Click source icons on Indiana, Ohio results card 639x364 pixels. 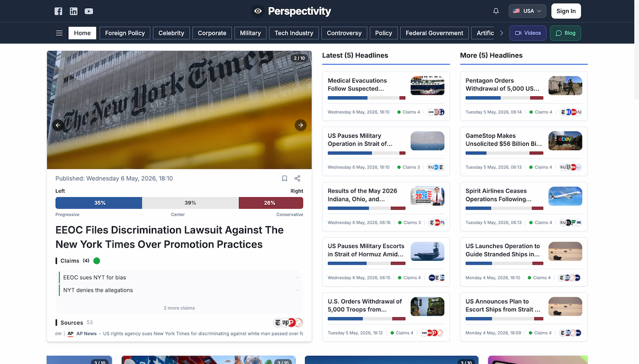click(437, 222)
